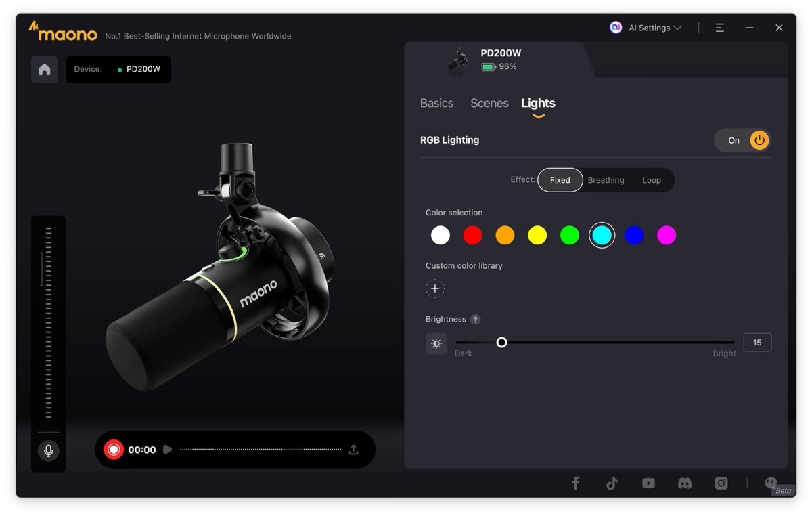Select the Loop light effect
The height and width of the screenshot is (516, 812).
(651, 180)
